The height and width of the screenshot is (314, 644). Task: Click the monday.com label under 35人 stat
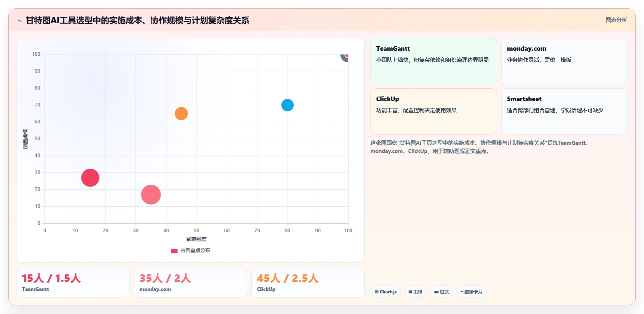pyautogui.click(x=155, y=289)
